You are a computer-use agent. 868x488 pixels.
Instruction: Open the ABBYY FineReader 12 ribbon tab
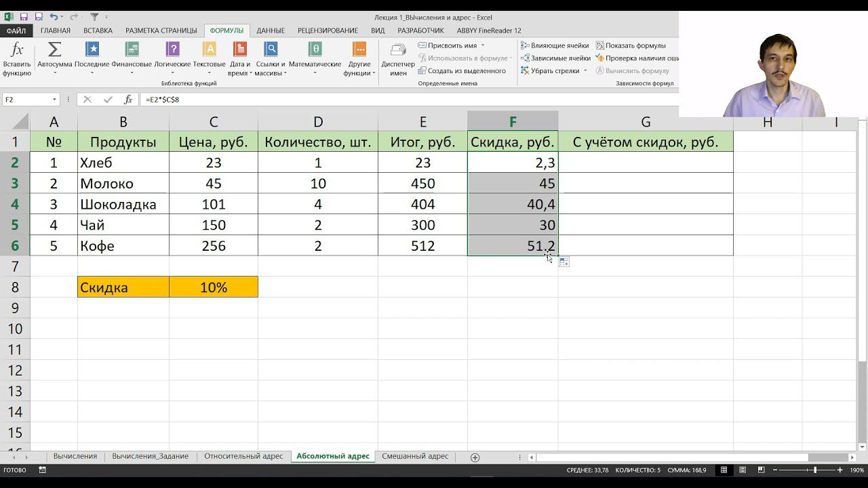point(489,30)
